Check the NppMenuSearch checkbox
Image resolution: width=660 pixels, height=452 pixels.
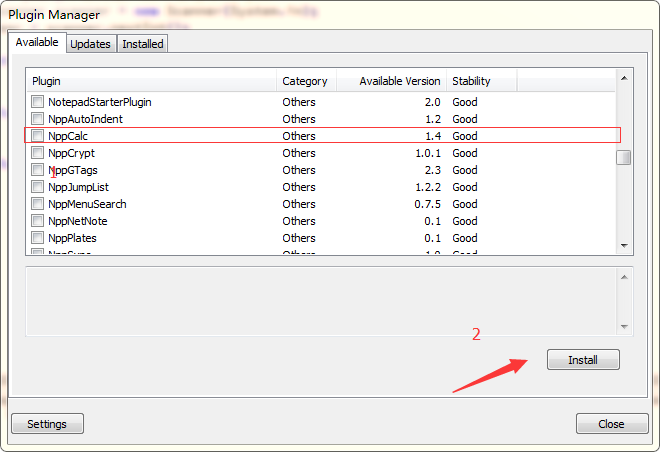(37, 204)
